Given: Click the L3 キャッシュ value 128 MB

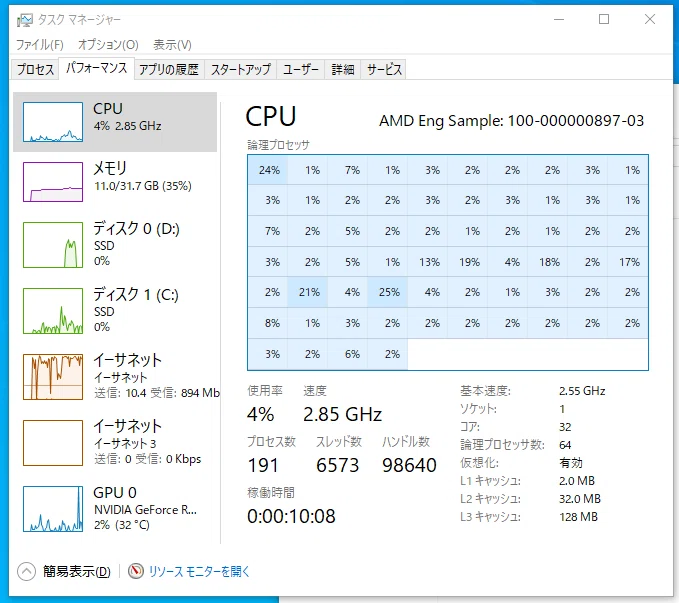Looking at the screenshot, I should 578,517.
